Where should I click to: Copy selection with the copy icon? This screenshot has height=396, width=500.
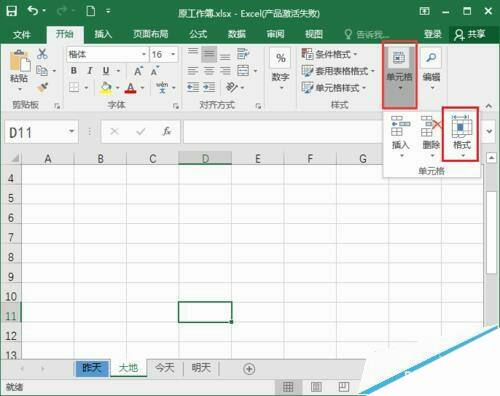42,71
